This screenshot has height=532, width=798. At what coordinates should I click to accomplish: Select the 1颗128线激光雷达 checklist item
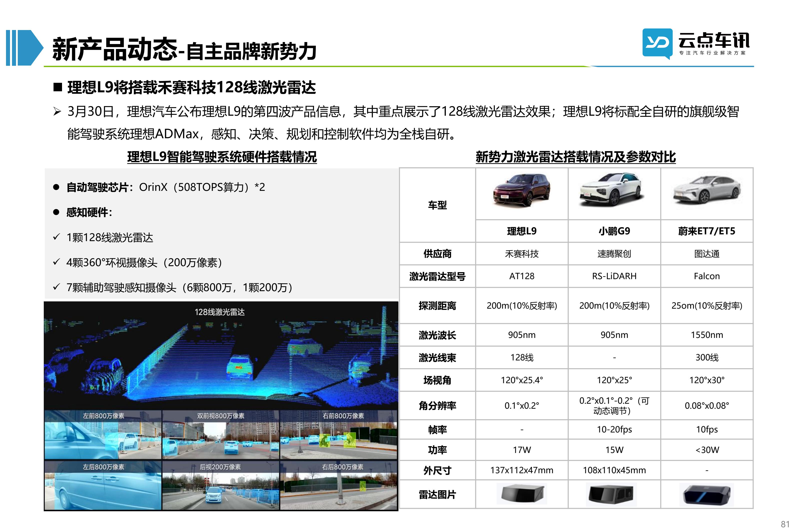coord(104,238)
